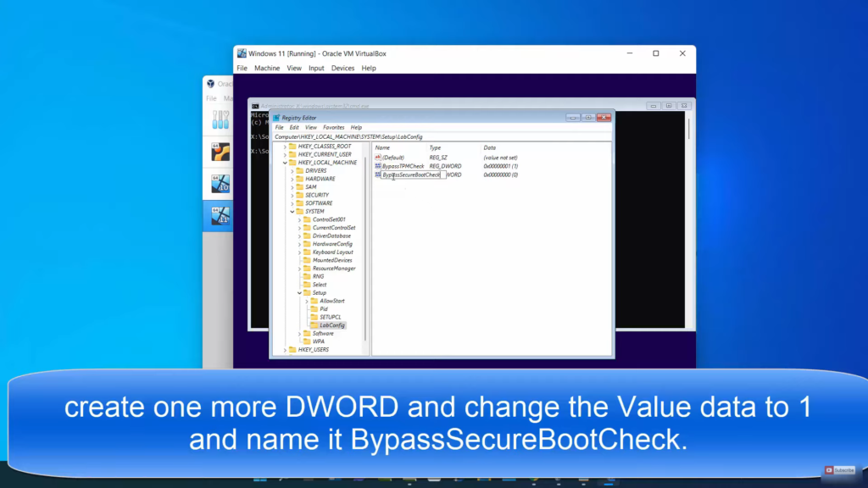Image resolution: width=868 pixels, height=488 pixels.
Task: Open Registry Editor's Favorites menu
Action: 333,127
